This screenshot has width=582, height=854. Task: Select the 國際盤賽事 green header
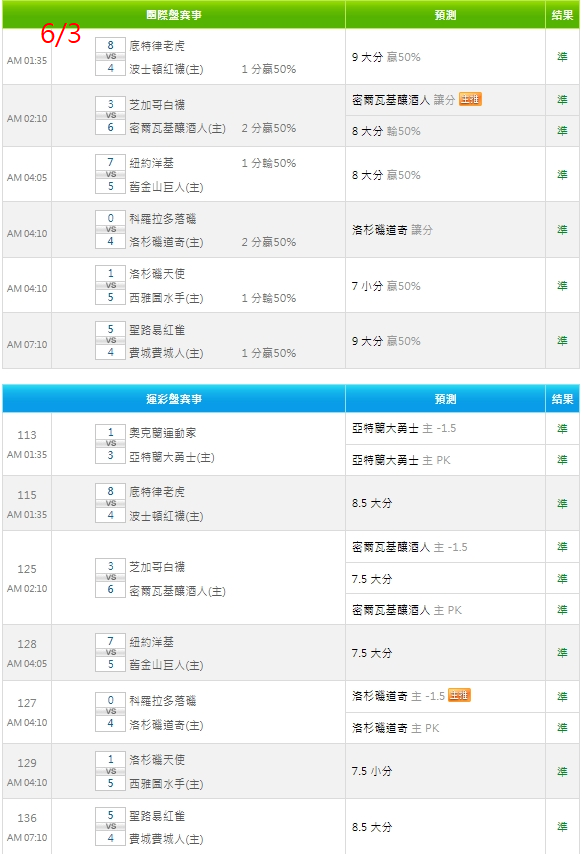point(174,15)
